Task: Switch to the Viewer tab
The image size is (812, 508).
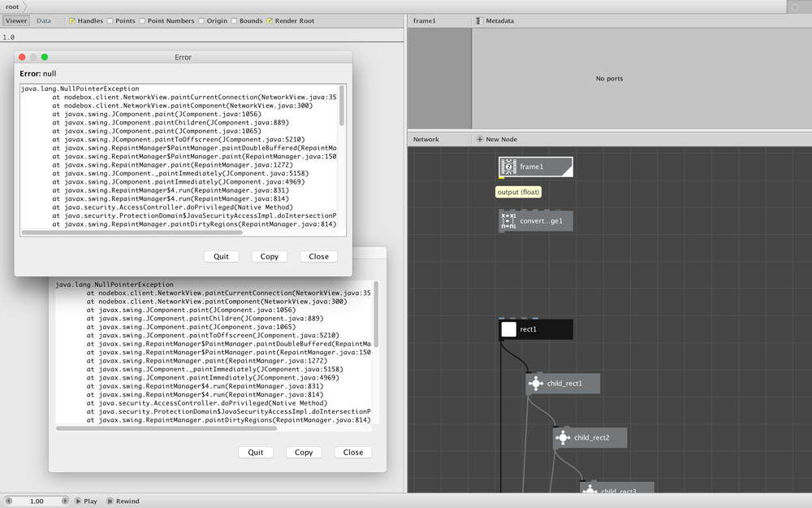Action: pos(16,21)
